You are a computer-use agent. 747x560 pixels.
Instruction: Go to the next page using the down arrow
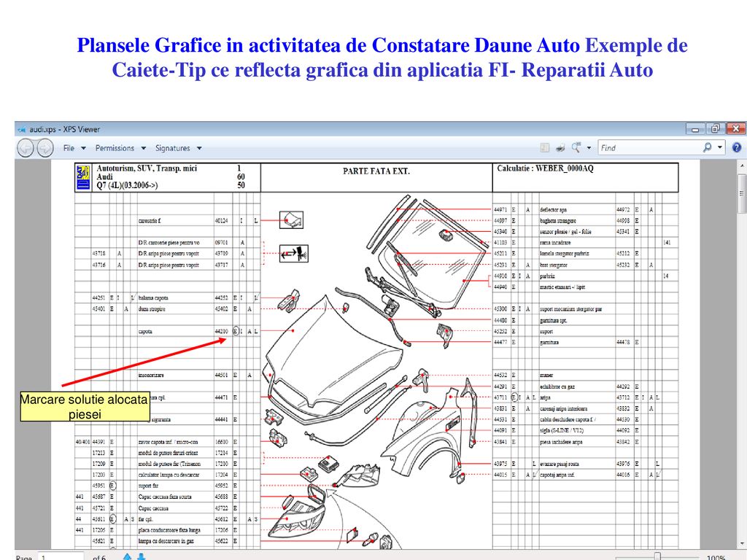142,556
